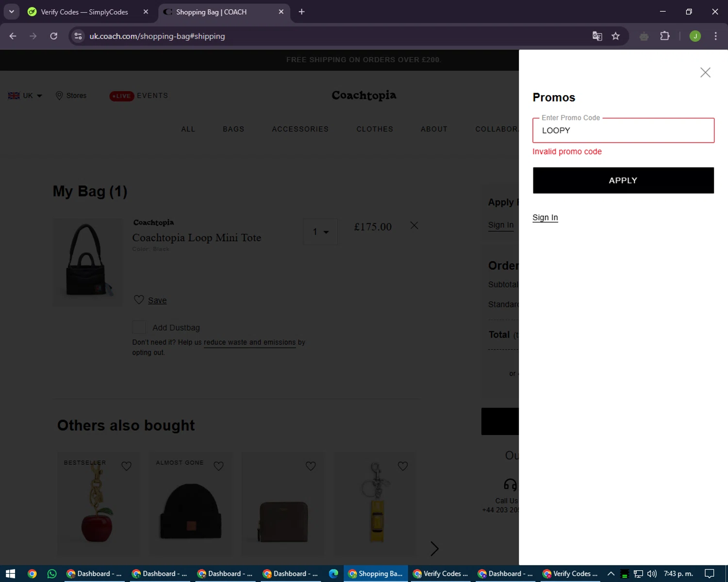Close the Promos side panel

point(705,72)
